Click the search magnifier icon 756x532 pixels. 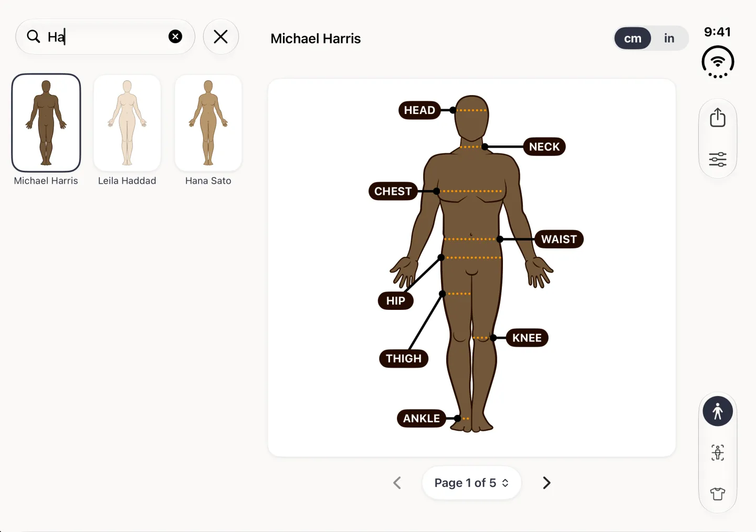34,36
